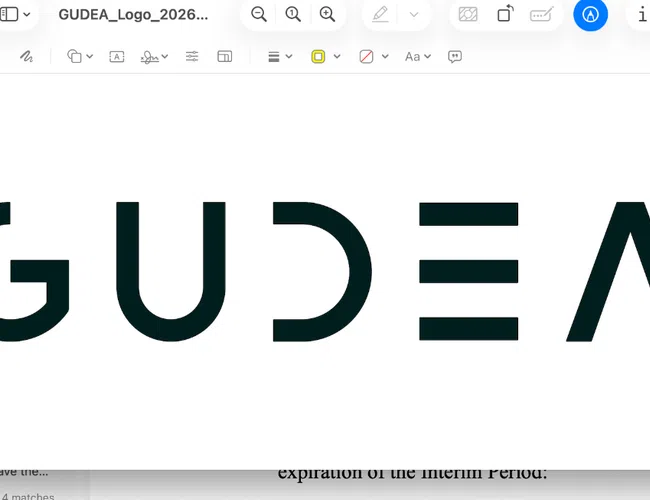This screenshot has height=500, width=650.
Task: Select the Text box tool
Action: click(117, 56)
